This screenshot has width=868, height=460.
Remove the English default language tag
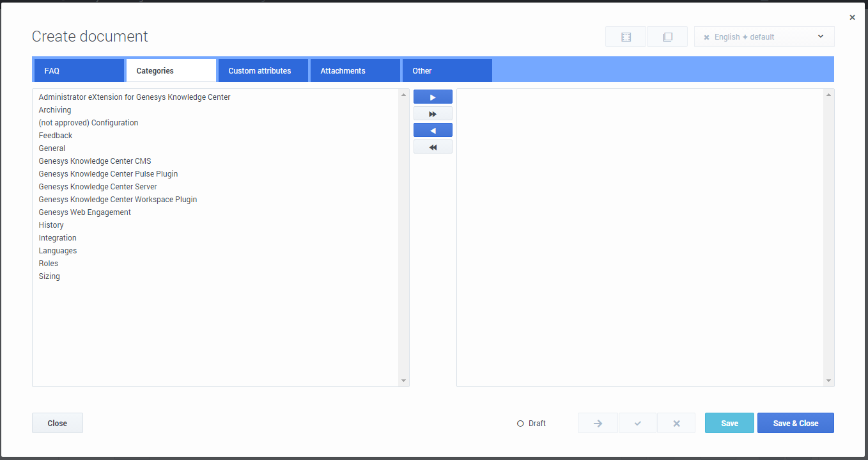[x=706, y=38]
